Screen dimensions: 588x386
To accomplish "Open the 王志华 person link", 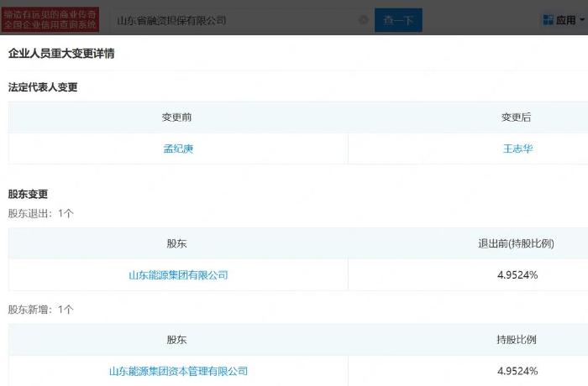I will (x=517, y=149).
